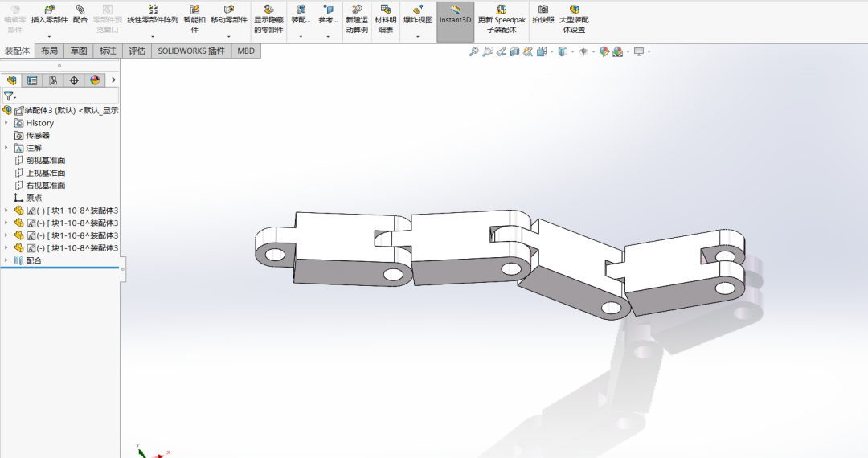Select 前视基准面 (Front Plane) in the tree
868x458 pixels.
[x=45, y=160]
